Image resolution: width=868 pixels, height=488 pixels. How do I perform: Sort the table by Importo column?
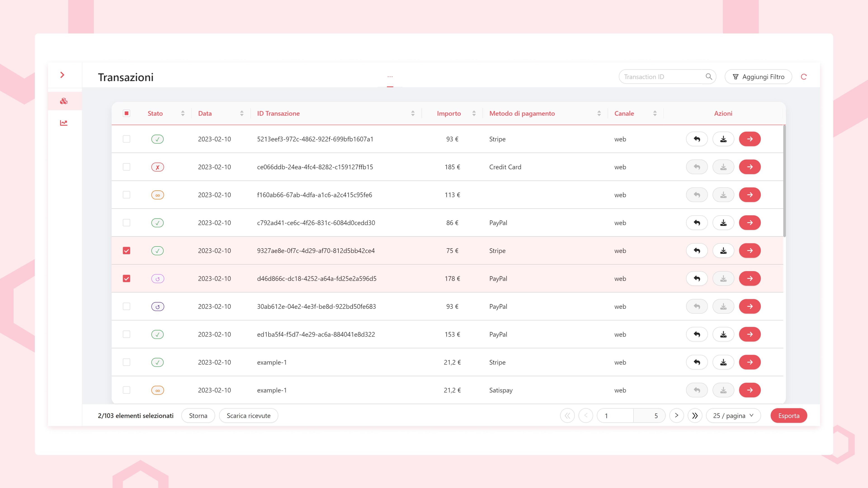pos(474,113)
